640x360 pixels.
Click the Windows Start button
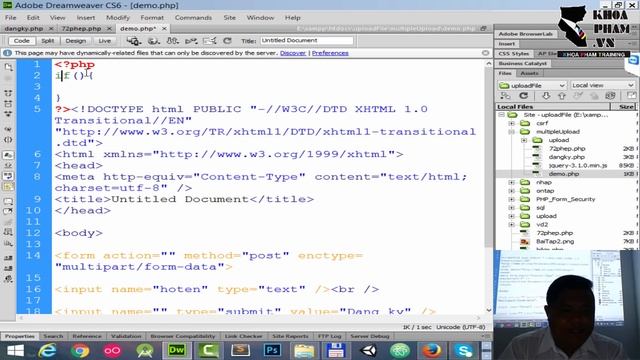(x=16, y=351)
